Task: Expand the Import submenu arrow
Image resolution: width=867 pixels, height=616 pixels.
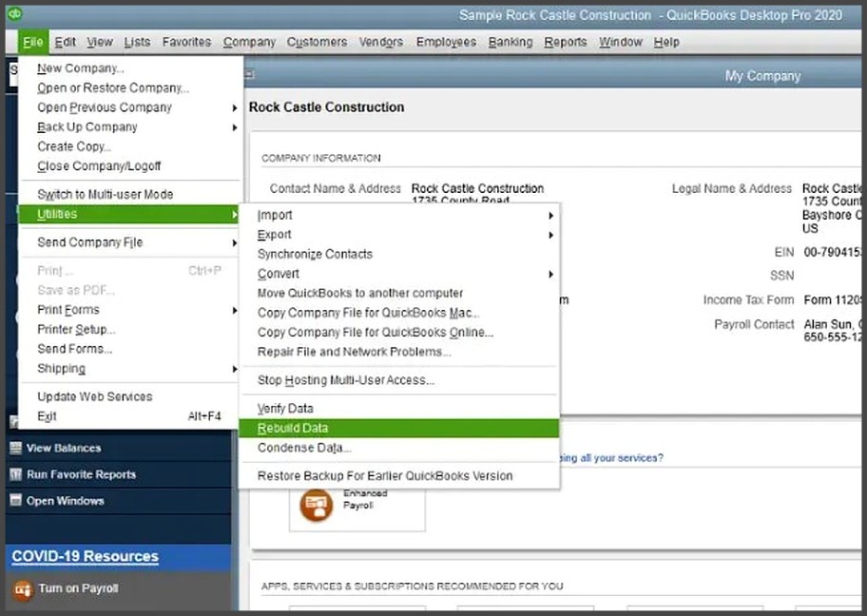Action: pyautogui.click(x=550, y=216)
